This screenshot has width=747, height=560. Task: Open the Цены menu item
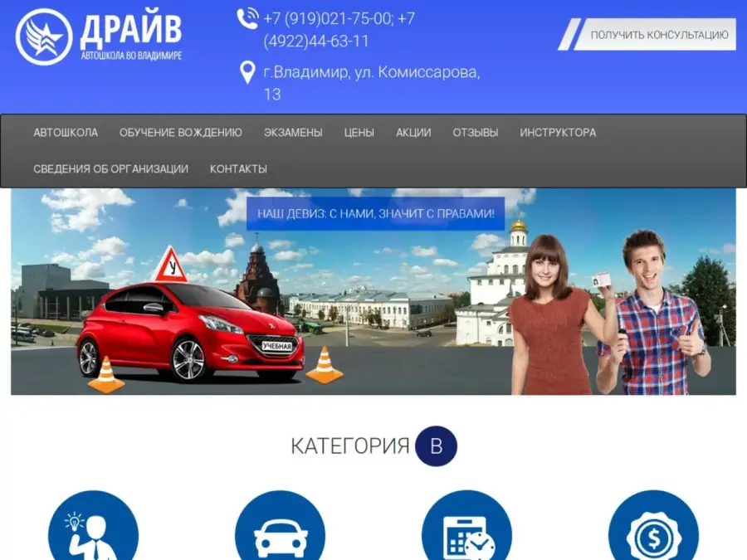point(359,133)
